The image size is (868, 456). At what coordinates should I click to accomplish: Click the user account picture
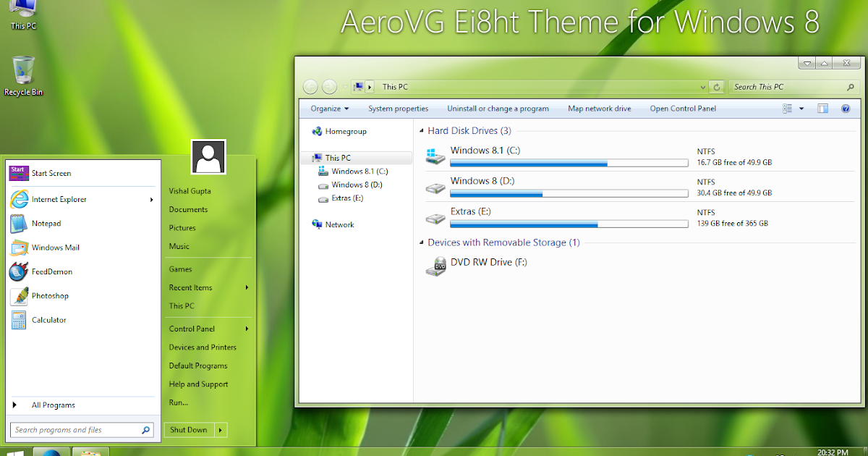point(208,156)
